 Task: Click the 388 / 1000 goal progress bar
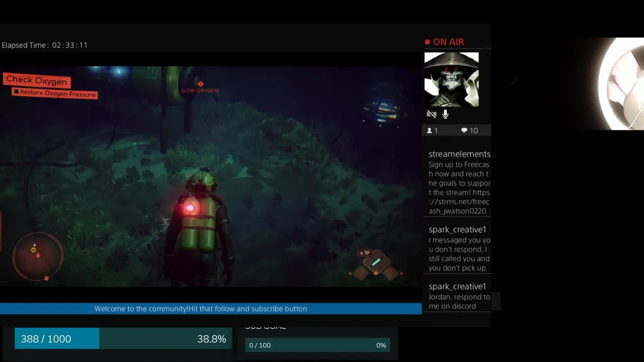pos(123,339)
